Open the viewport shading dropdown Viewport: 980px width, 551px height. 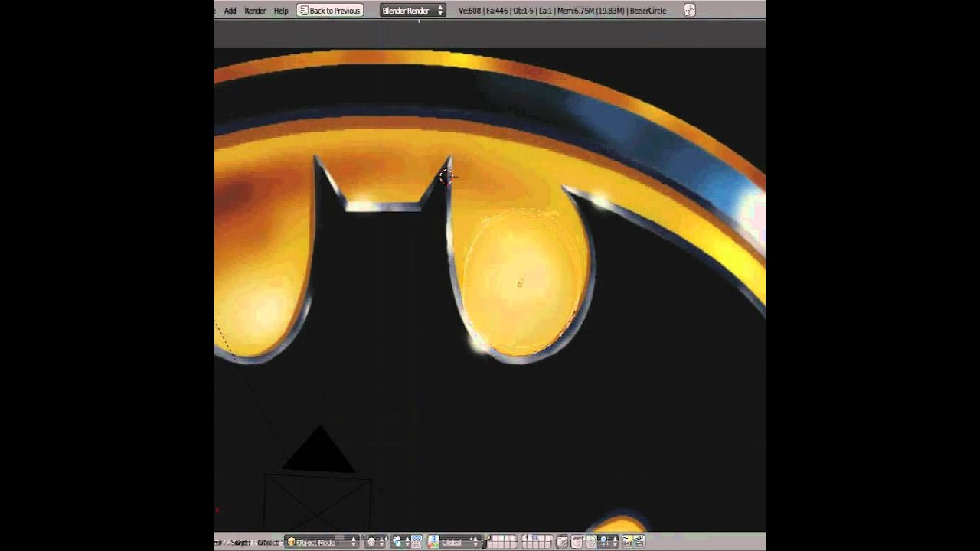tap(375, 542)
